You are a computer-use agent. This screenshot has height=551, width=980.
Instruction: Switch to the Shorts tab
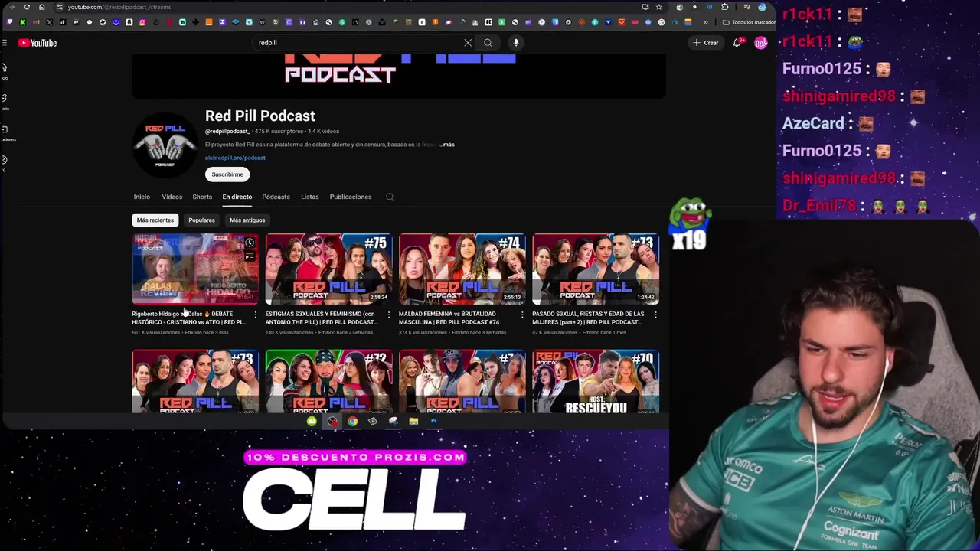[x=202, y=197]
